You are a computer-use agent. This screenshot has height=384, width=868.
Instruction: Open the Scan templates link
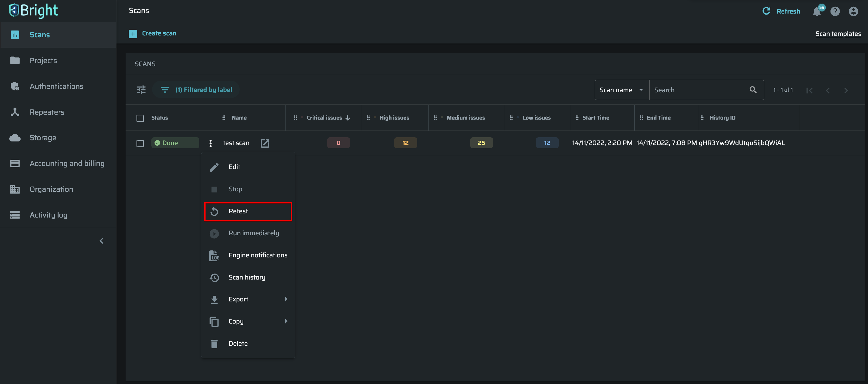838,34
